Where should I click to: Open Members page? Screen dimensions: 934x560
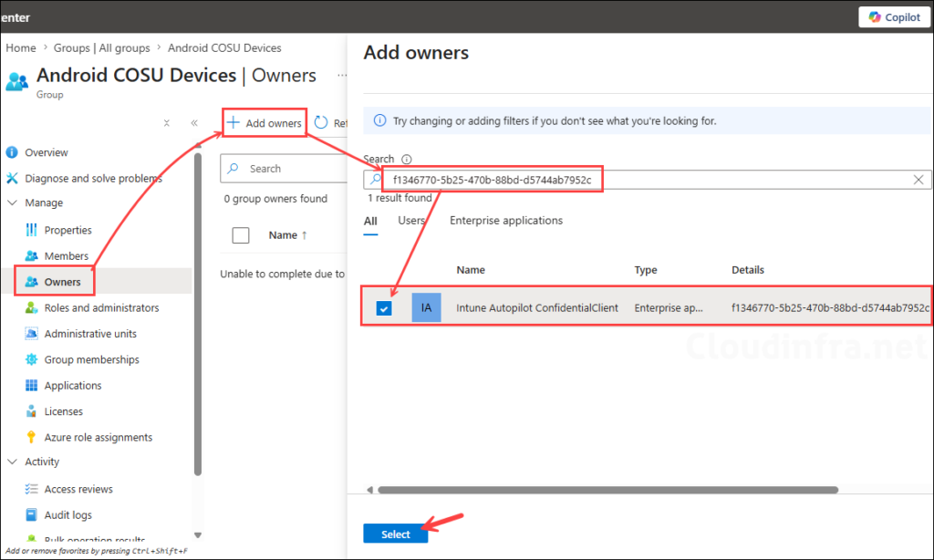(66, 255)
